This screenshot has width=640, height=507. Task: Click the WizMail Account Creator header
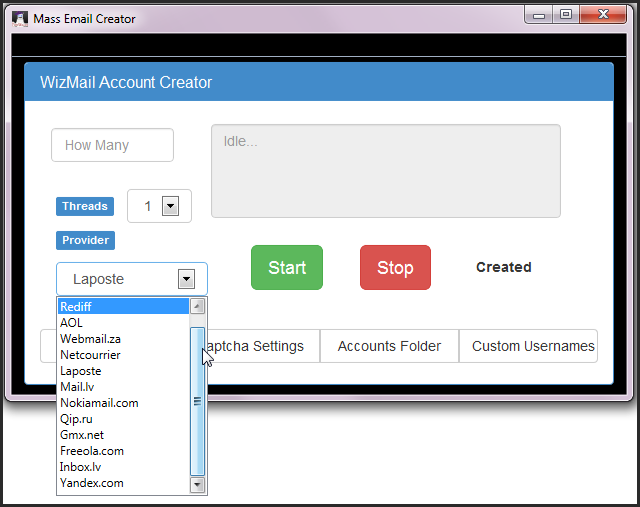coord(319,82)
